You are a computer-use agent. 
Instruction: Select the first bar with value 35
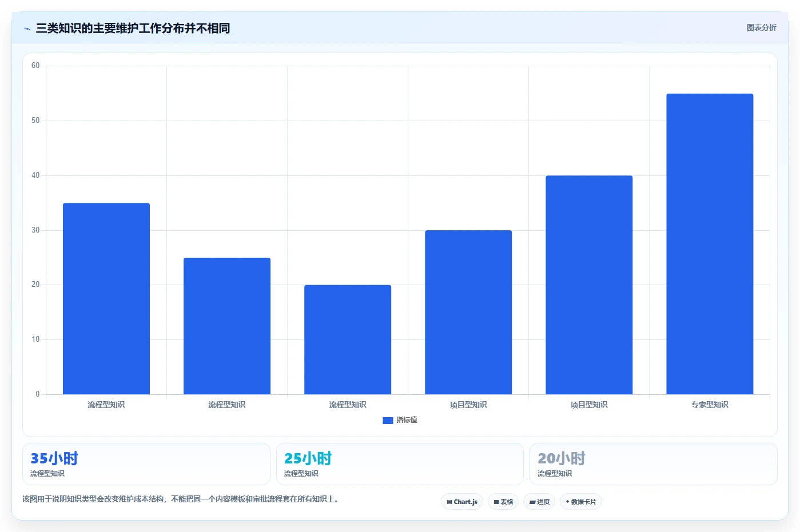point(106,298)
